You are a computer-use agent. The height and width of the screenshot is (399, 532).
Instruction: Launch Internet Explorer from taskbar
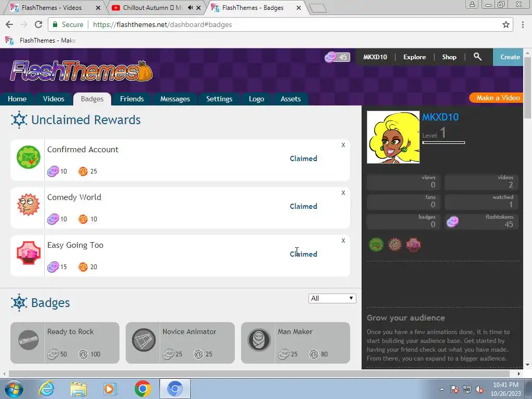pyautogui.click(x=46, y=389)
